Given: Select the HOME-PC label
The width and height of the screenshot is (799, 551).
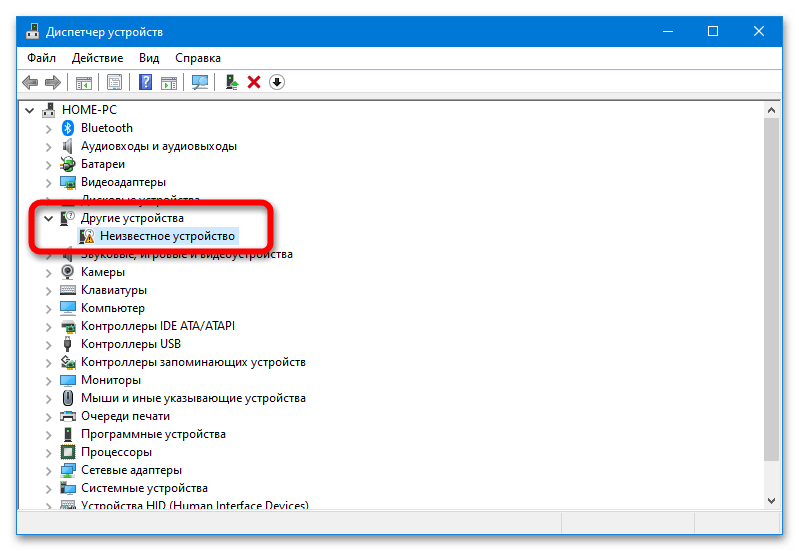Looking at the screenshot, I should tap(89, 110).
